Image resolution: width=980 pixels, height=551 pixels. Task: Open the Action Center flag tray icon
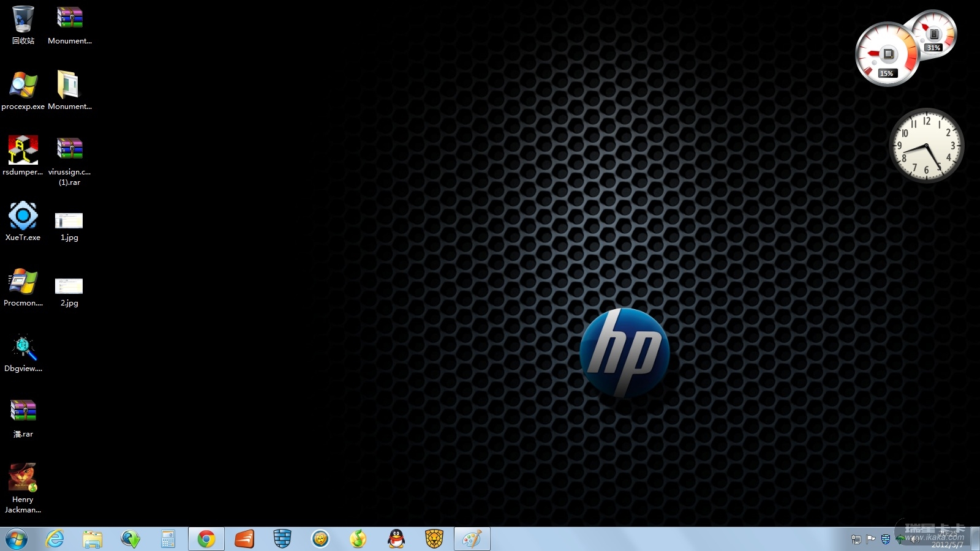coord(870,539)
